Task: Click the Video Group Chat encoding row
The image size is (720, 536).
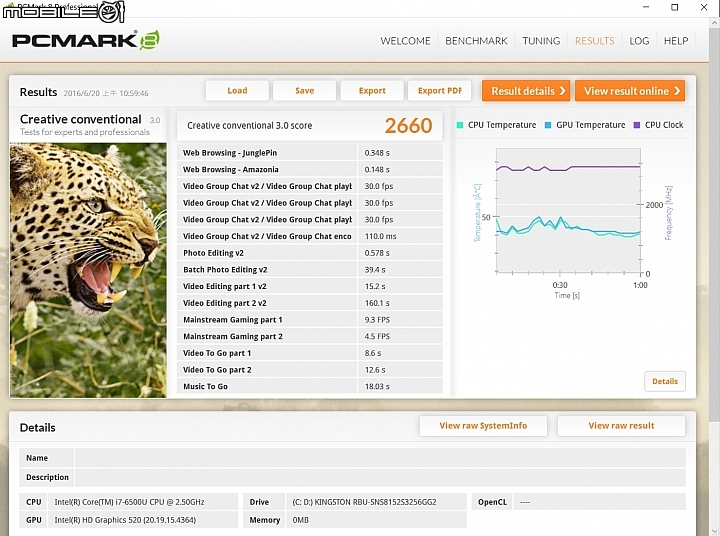Action: pos(309,236)
